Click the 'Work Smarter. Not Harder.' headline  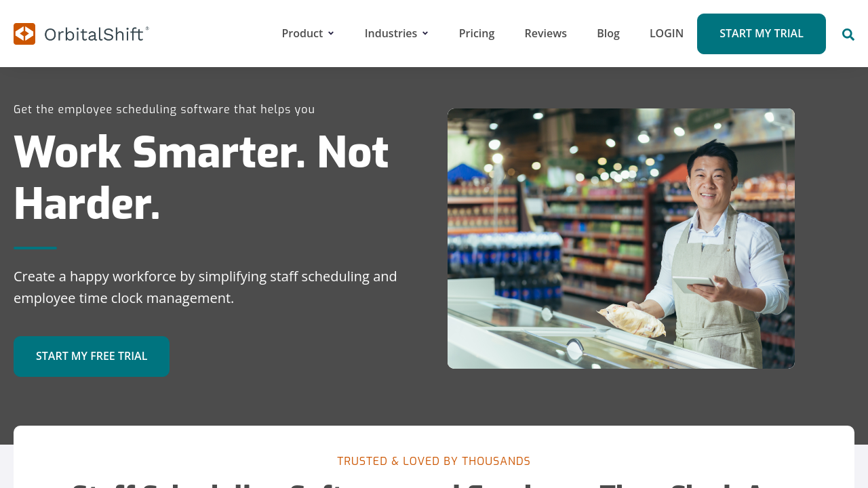pyautogui.click(x=201, y=178)
